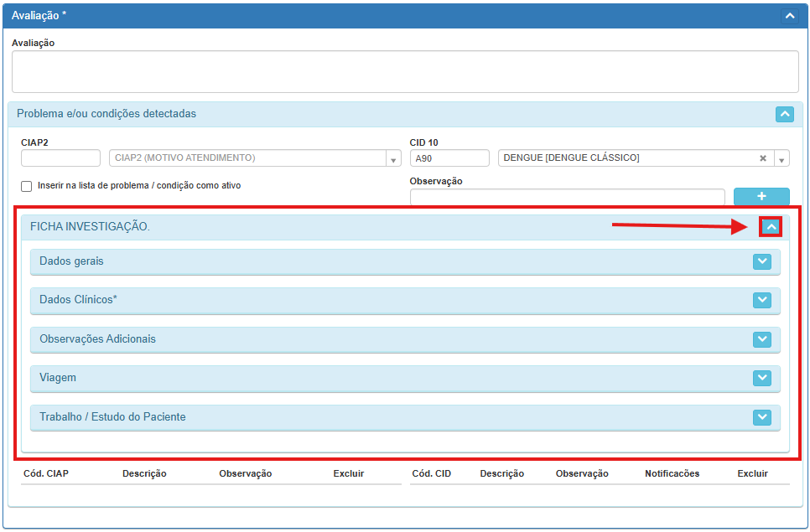The image size is (810, 532).
Task: Click the CIAP2 code input field
Action: click(x=60, y=158)
